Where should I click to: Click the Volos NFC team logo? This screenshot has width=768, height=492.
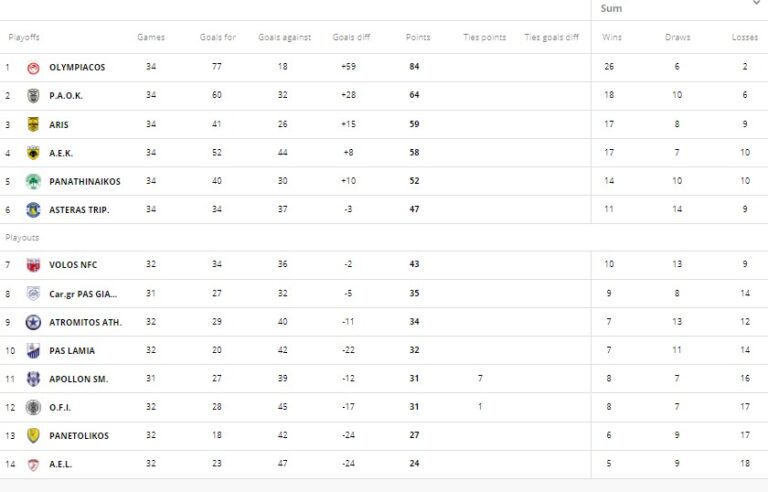click(33, 265)
